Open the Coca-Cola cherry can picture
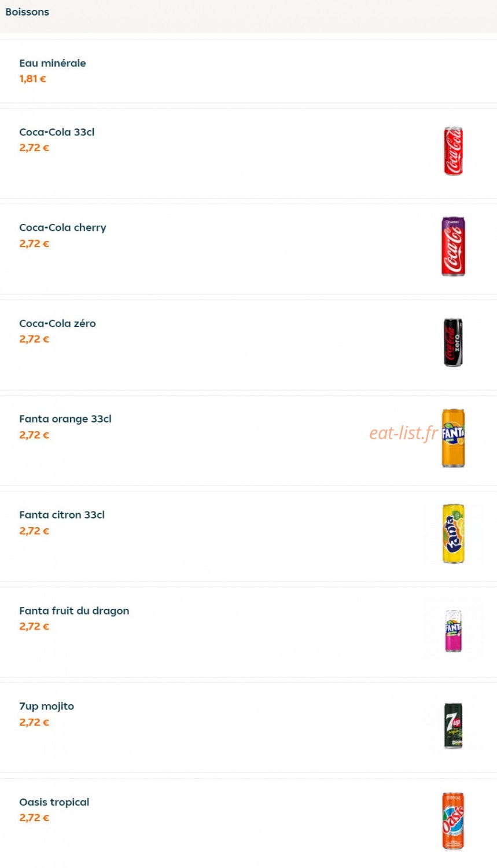The width and height of the screenshot is (497, 868). (453, 247)
